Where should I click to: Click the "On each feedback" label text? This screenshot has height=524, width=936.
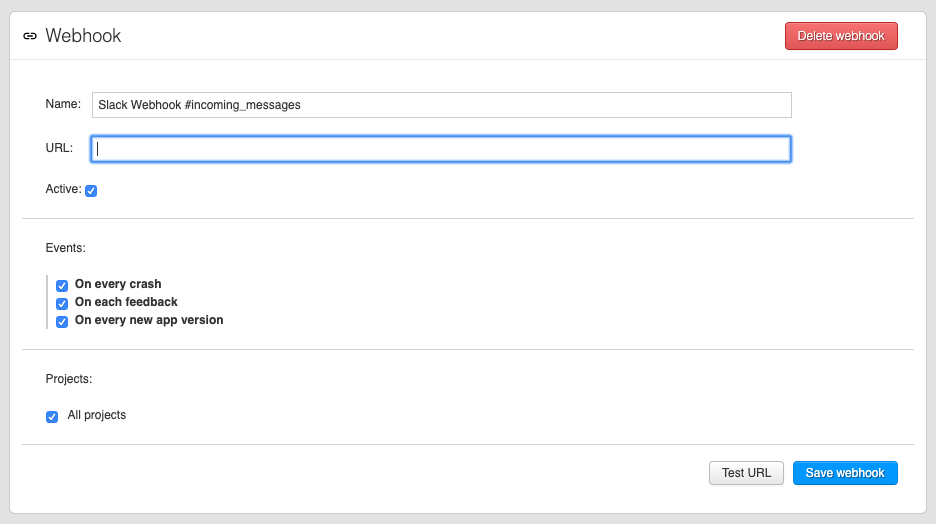click(x=126, y=302)
